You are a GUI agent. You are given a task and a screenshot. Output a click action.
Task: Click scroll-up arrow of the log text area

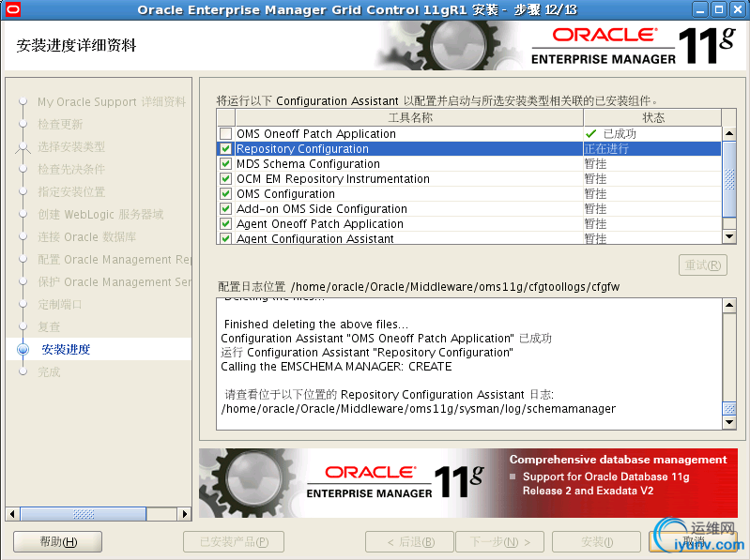click(729, 305)
